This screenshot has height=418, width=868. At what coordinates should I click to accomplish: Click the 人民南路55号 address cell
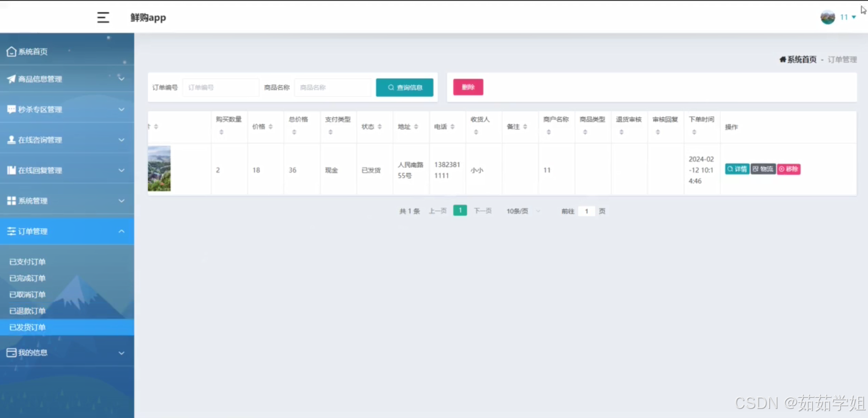(411, 170)
